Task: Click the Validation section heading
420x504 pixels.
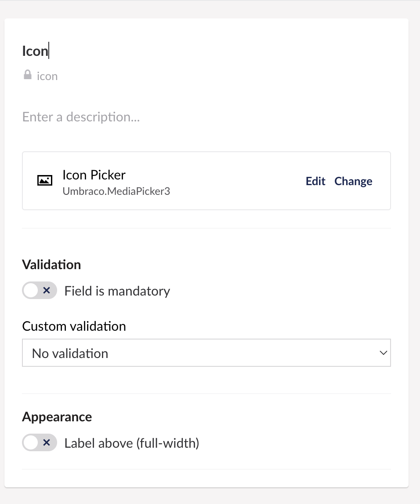Action: [51, 265]
